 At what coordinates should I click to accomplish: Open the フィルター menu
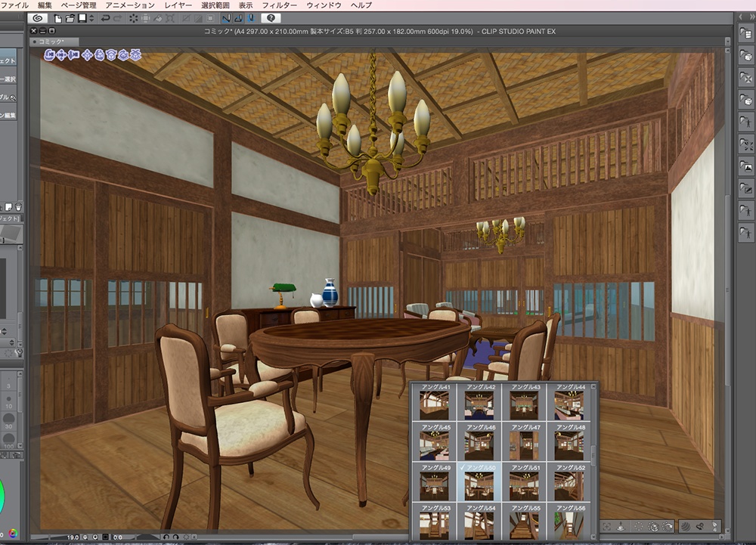click(280, 4)
